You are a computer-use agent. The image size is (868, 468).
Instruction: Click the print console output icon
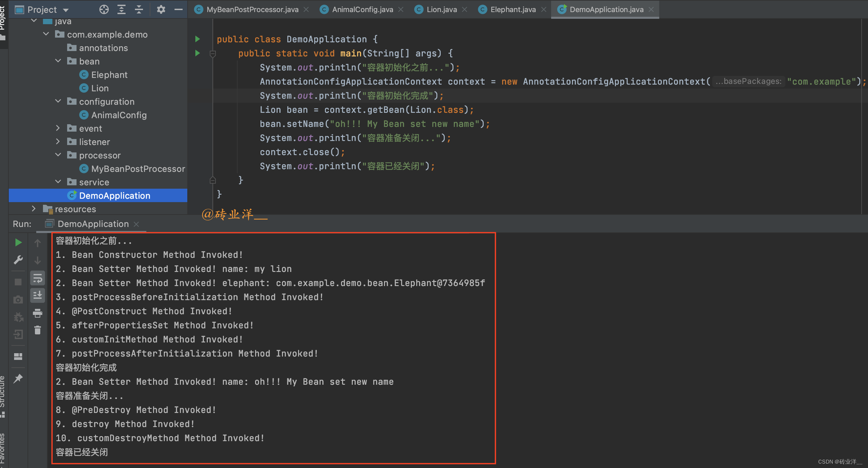click(x=37, y=313)
